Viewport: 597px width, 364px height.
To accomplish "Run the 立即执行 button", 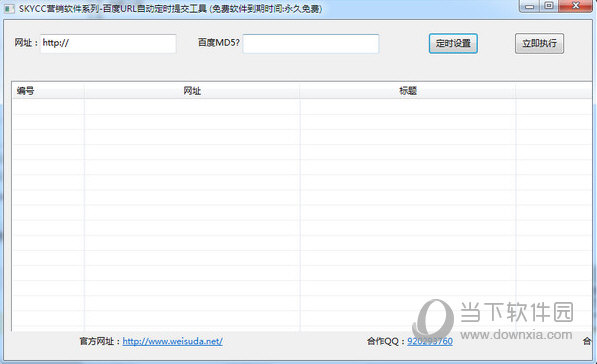I will [x=539, y=43].
